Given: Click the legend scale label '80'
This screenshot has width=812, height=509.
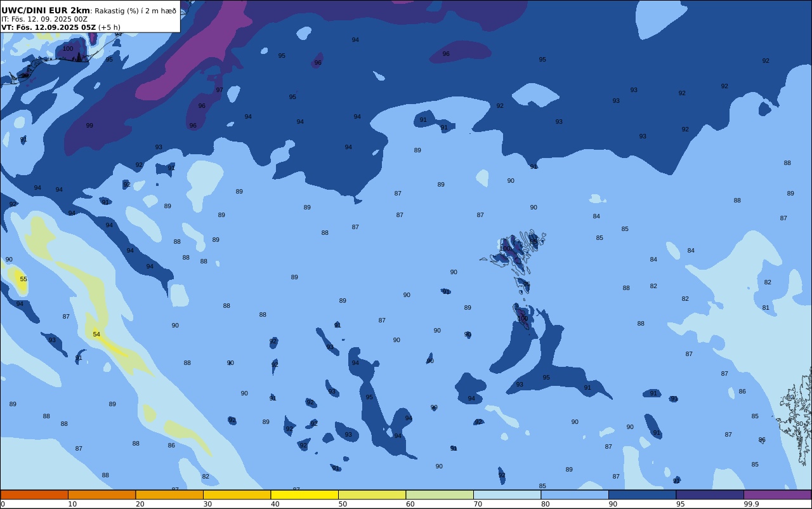Looking at the screenshot, I should 545,504.
